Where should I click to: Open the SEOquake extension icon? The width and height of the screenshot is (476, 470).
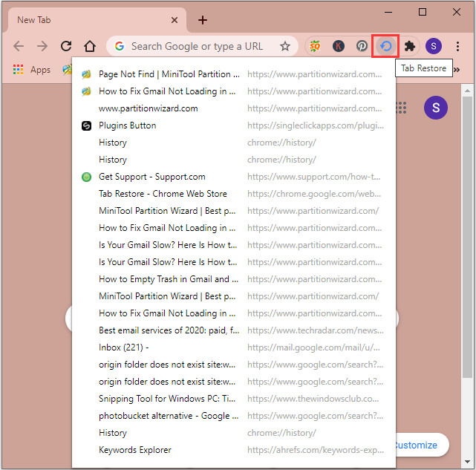315,46
